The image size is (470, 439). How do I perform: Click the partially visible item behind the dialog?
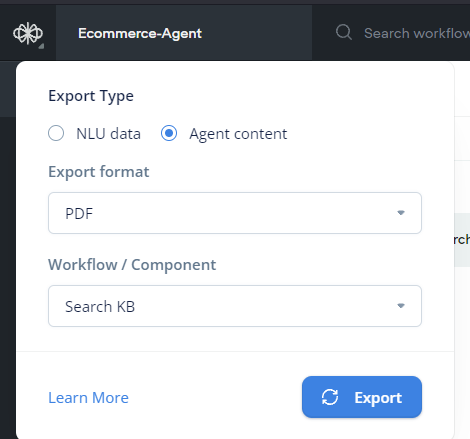tap(462, 240)
